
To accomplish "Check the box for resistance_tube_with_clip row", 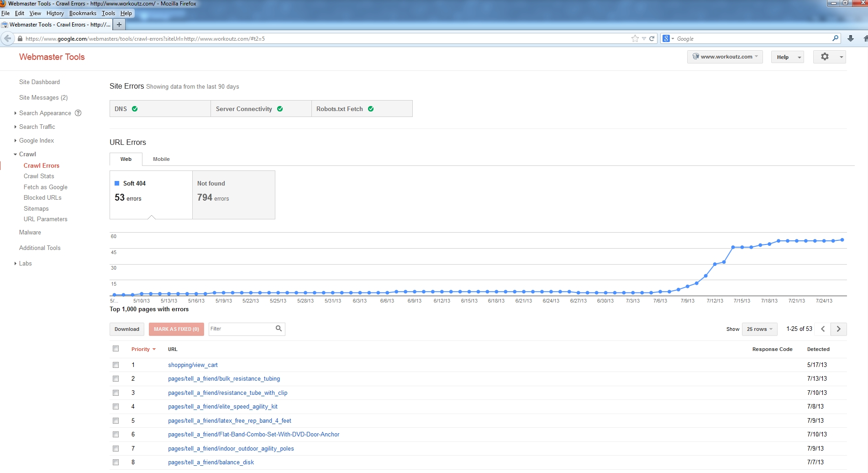I will [116, 393].
